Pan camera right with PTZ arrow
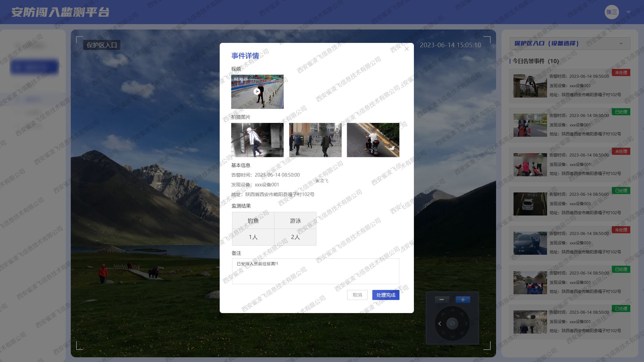Screen dimensions: 644x362 click(466, 323)
